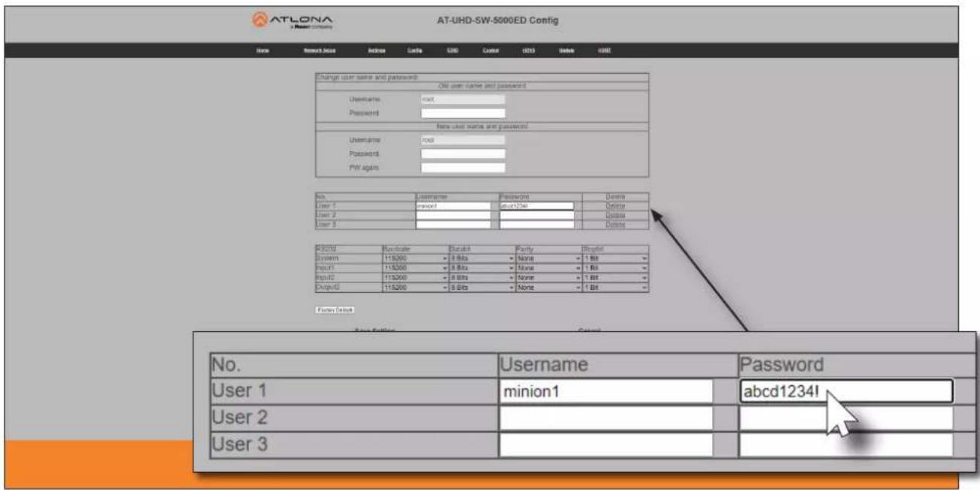Open the Input2 Stopbit dropdown
Screen dimensions: 980x490
(x=614, y=278)
